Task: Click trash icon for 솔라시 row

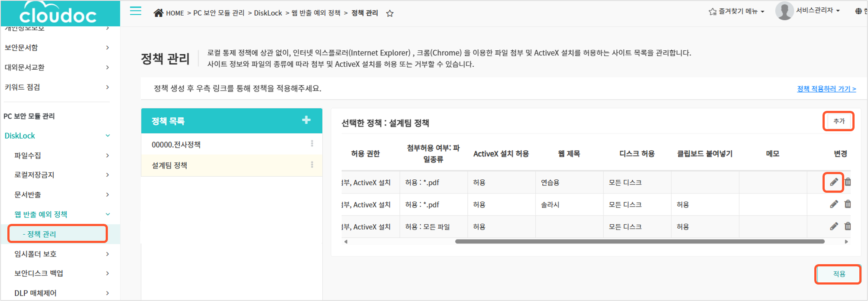Action: click(848, 204)
